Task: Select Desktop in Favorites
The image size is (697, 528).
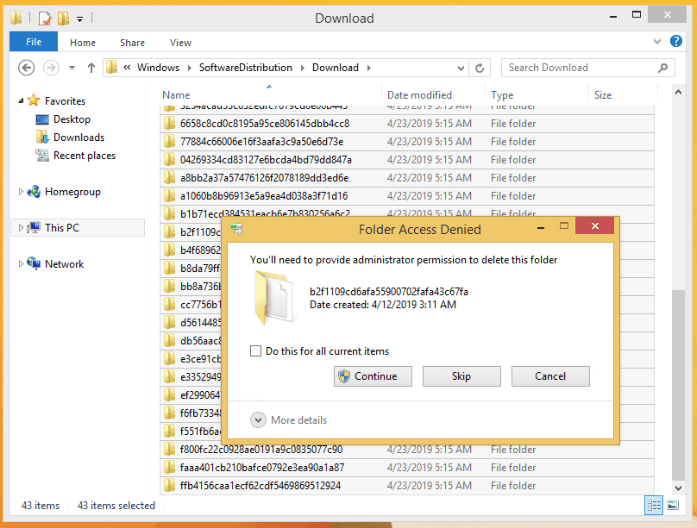Action: coord(72,119)
